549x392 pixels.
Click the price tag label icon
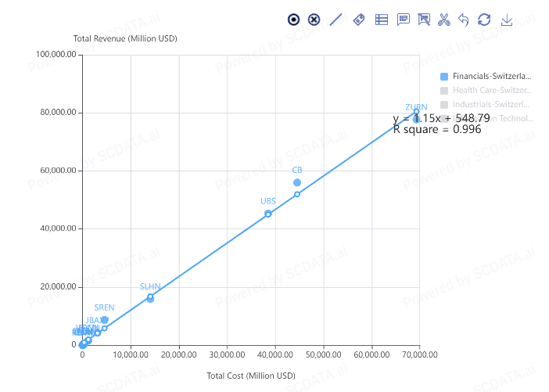click(359, 20)
